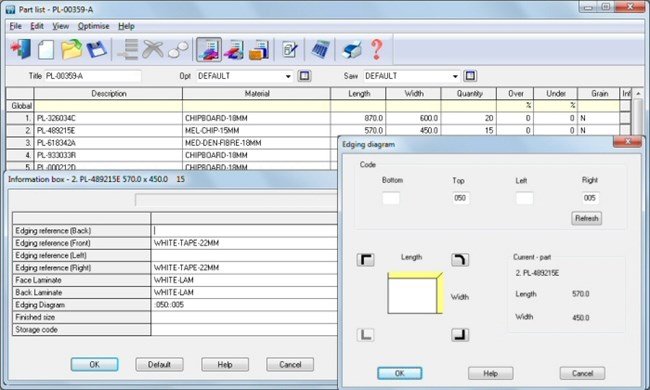Image resolution: width=650 pixels, height=390 pixels.
Task: Print the part list via printer icon
Action: [352, 49]
